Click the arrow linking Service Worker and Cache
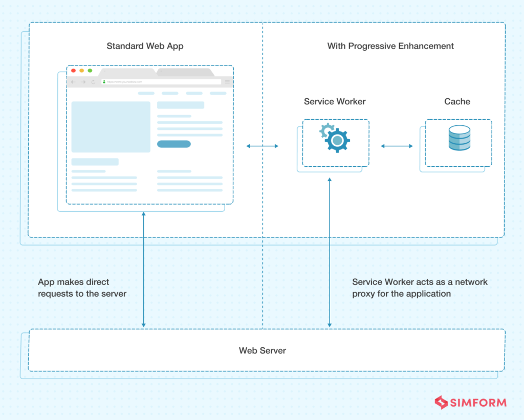Image resolution: width=524 pixels, height=420 pixels. coord(397,146)
